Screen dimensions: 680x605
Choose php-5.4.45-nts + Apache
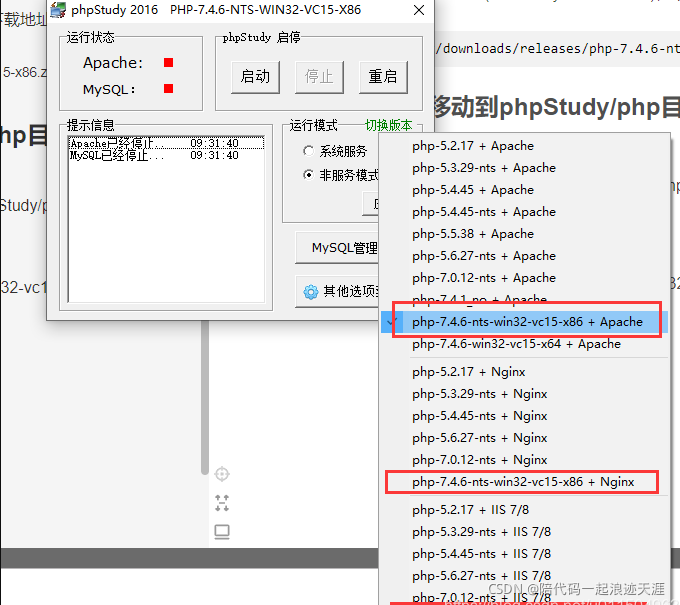(x=525, y=212)
